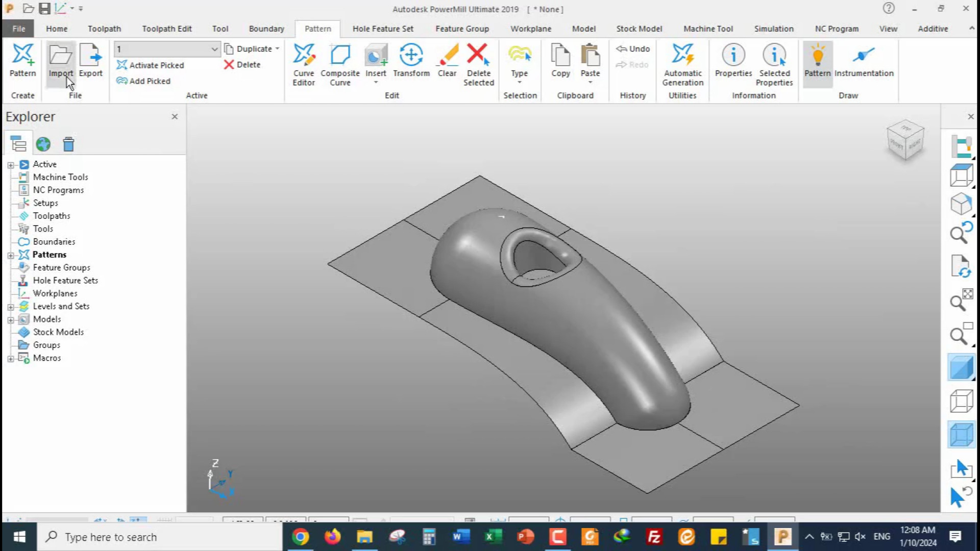Image resolution: width=980 pixels, height=551 pixels.
Task: Open Google Chrome from taskbar
Action: click(x=301, y=537)
